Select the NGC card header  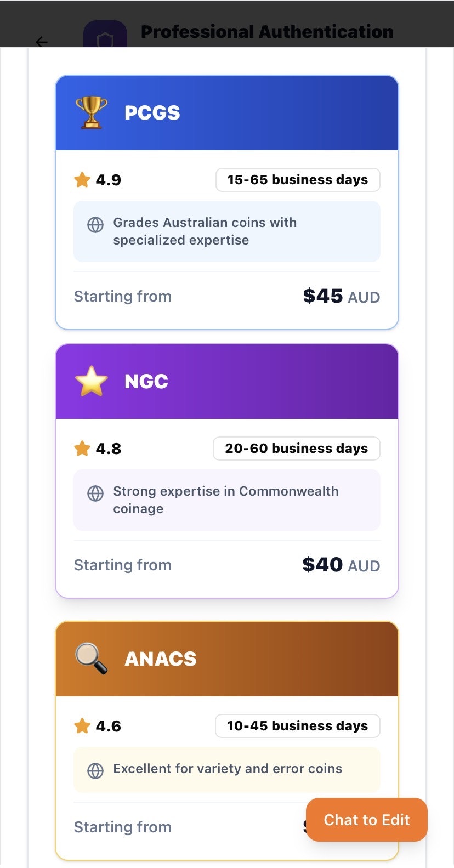pyautogui.click(x=227, y=382)
